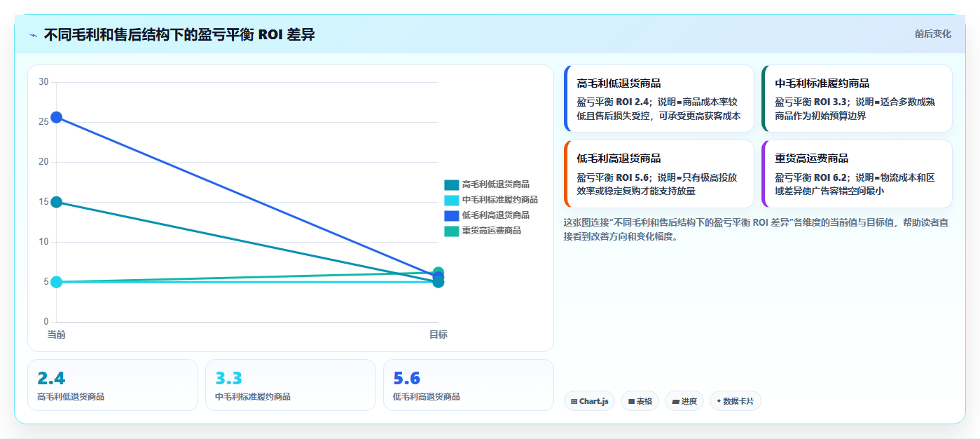Click the 进度 tag
Screen dimensions: 980x439
point(684,401)
